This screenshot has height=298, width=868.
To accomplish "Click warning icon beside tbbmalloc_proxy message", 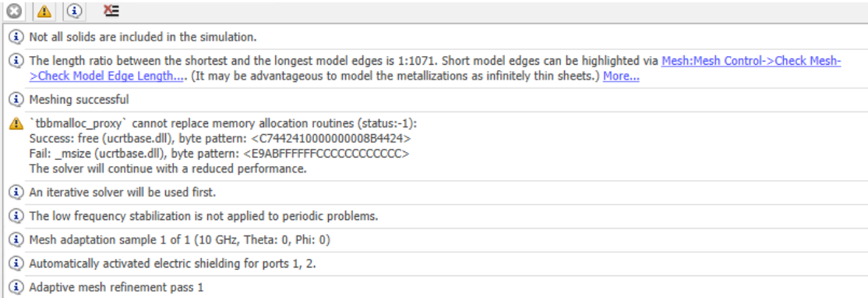I will 17,123.
